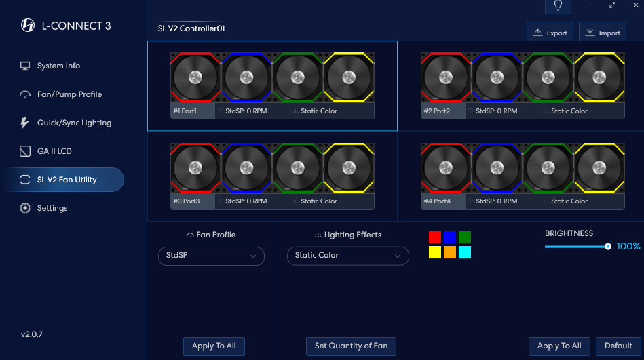Open the Settings page

(x=52, y=208)
